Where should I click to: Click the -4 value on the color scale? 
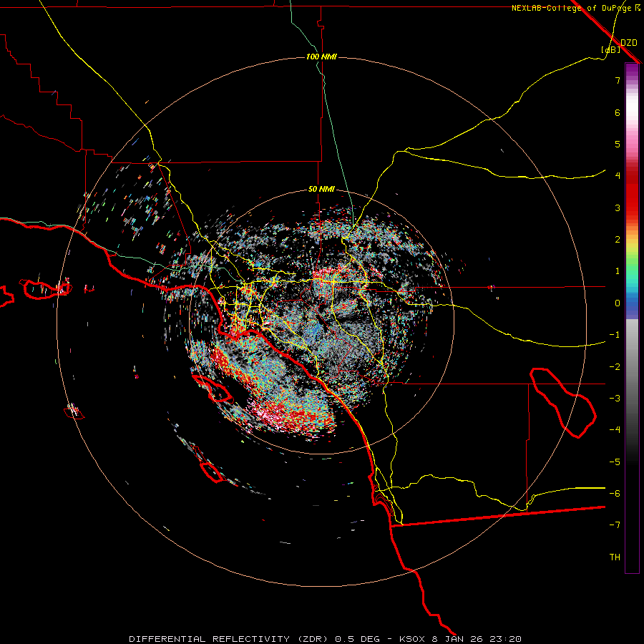615,430
